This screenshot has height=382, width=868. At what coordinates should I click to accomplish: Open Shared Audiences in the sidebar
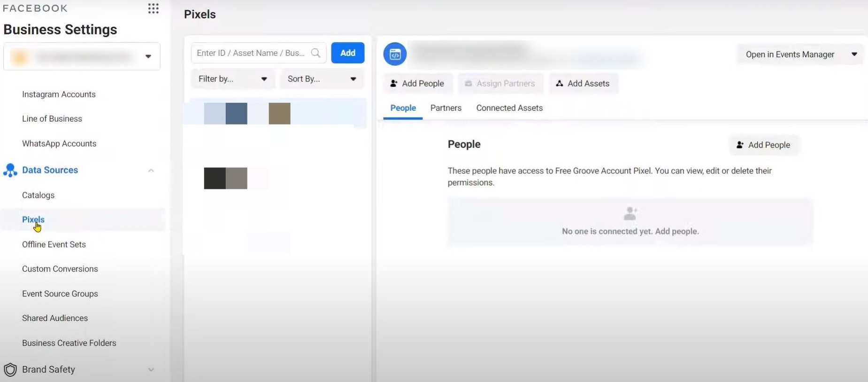tap(55, 318)
